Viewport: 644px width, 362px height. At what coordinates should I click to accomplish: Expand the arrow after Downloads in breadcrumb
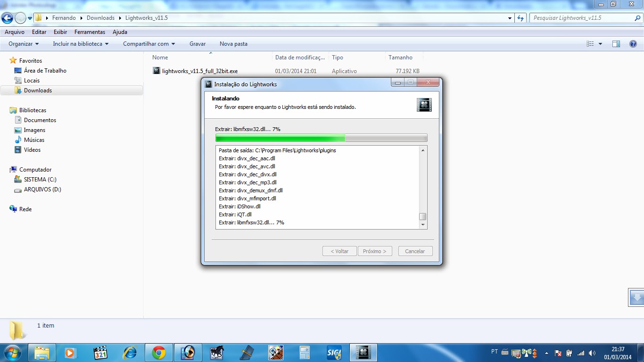pos(120,18)
